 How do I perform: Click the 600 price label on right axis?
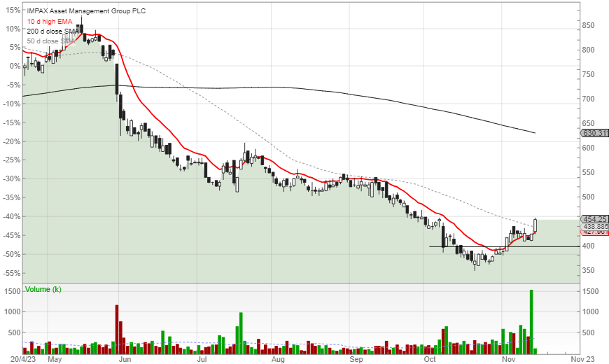(x=588, y=148)
